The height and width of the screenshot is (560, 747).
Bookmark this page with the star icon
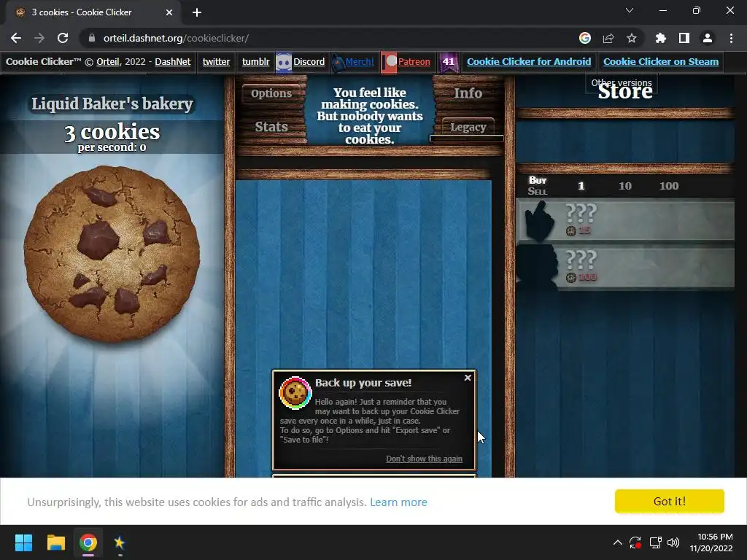[632, 38]
